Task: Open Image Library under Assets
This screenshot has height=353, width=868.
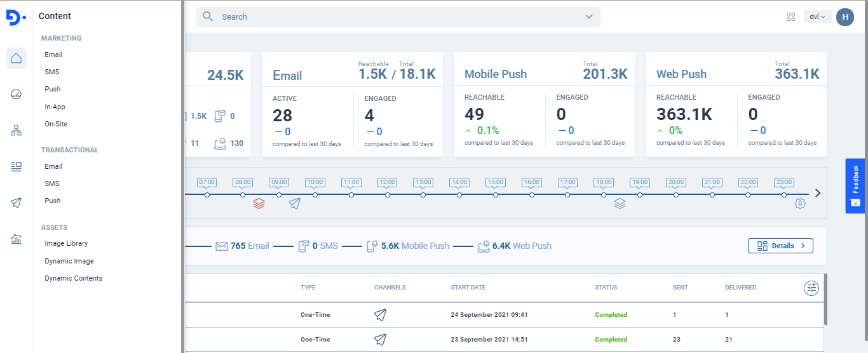Action: pyautogui.click(x=66, y=243)
